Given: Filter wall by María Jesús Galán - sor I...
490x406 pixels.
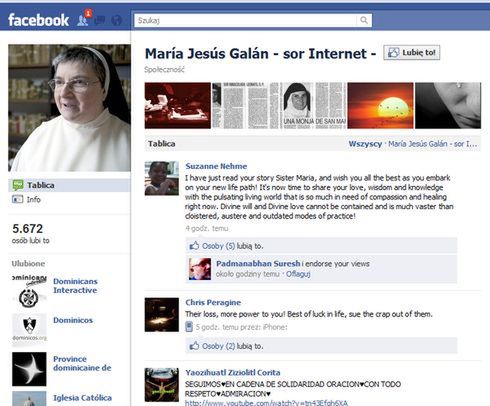Looking at the screenshot, I should [x=433, y=144].
